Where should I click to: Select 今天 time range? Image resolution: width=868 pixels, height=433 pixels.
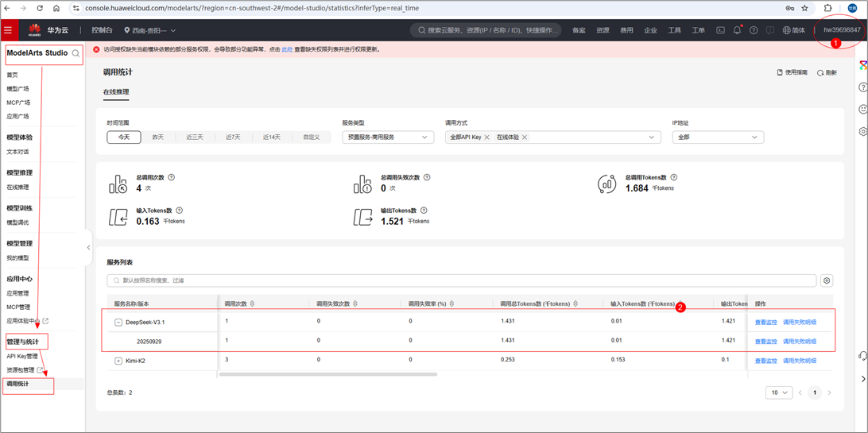click(x=124, y=137)
